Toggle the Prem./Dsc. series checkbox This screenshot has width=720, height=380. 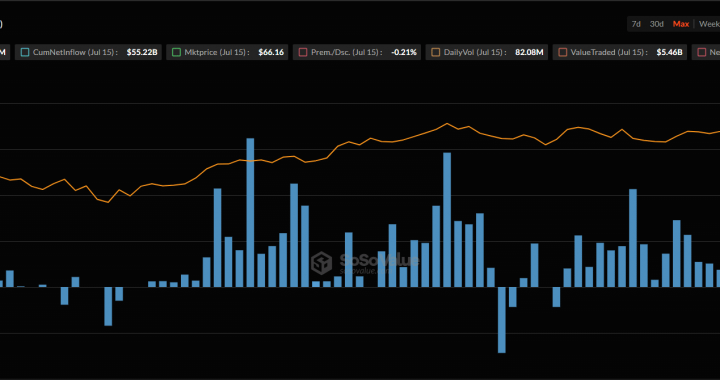[303, 52]
